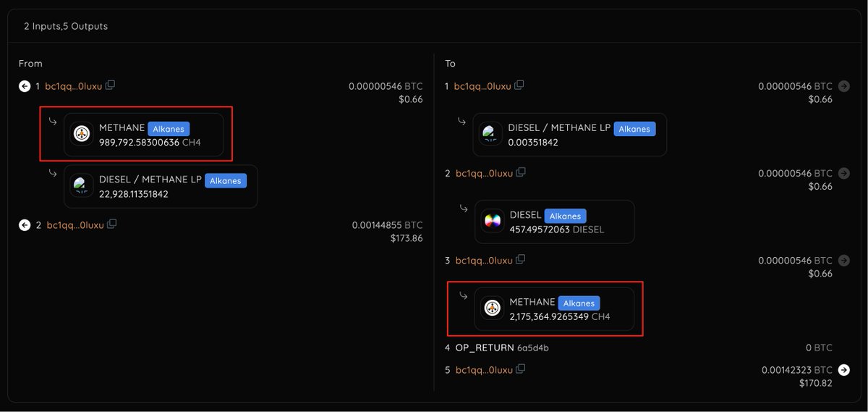This screenshot has width=868, height=412.
Task: Click Alkanes badge on DIESEL card
Action: tap(565, 216)
